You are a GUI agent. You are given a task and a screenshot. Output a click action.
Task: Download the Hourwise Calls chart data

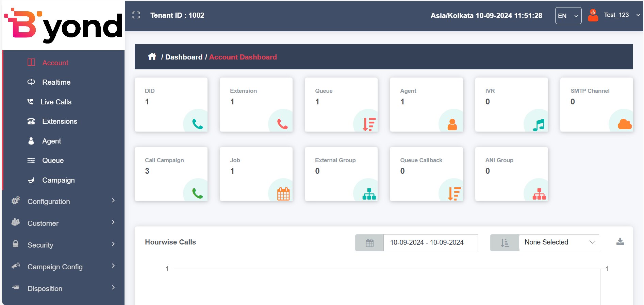(620, 242)
